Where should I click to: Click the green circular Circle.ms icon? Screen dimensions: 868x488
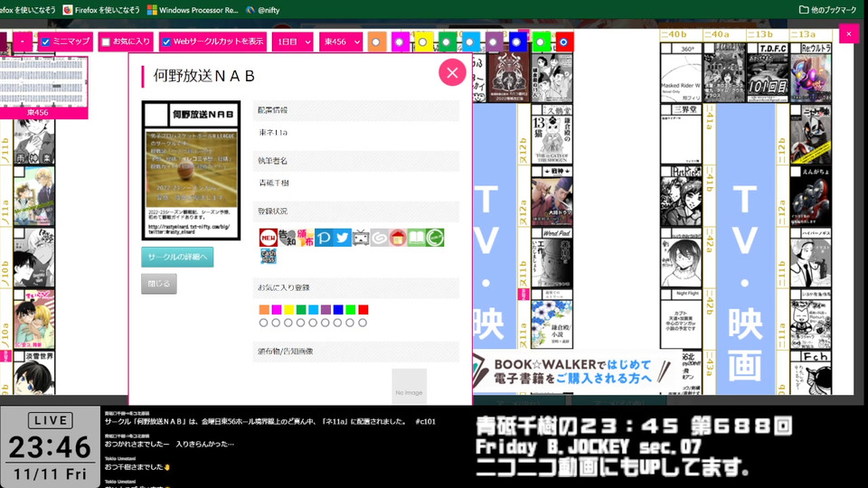point(435,238)
